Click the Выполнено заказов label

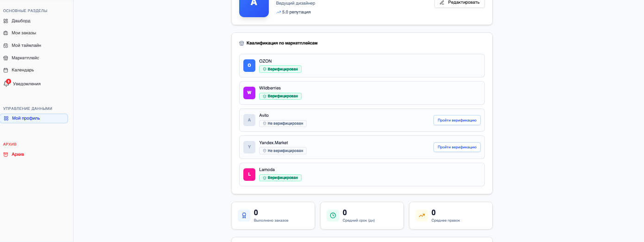271,221
